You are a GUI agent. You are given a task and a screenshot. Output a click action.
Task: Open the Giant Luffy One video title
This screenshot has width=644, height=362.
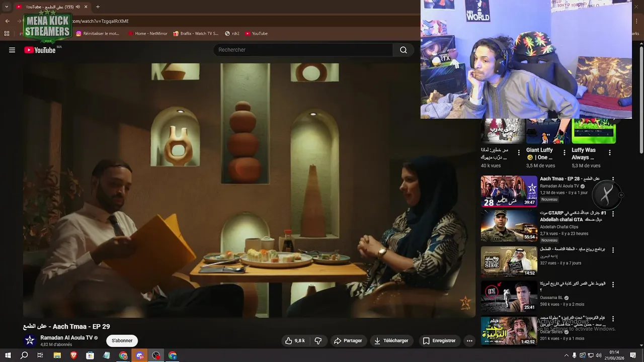[x=540, y=154]
